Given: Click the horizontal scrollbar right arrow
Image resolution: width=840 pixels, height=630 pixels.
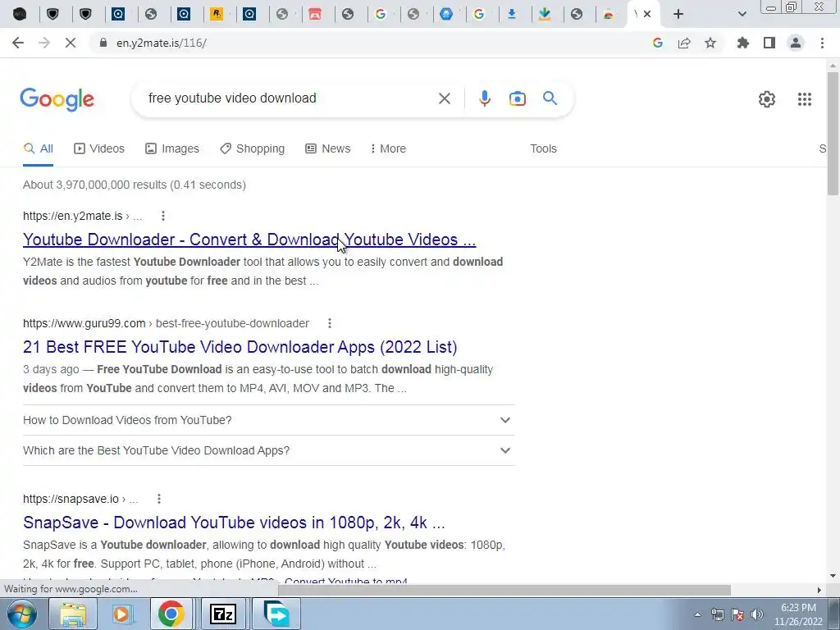Looking at the screenshot, I should (819, 590).
